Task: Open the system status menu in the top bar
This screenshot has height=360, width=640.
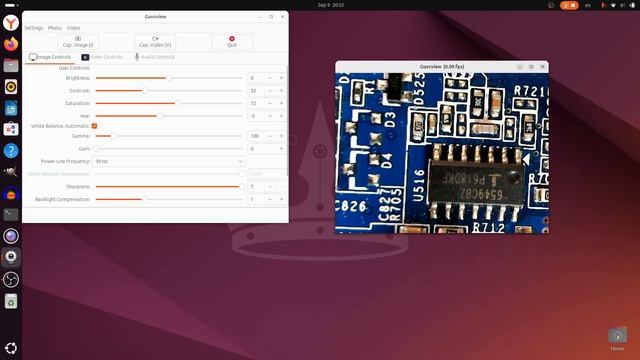Action: (x=618, y=5)
